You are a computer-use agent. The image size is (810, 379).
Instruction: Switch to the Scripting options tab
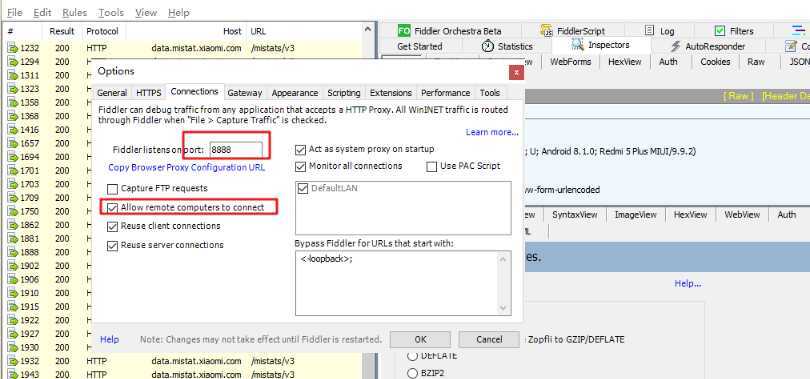click(344, 93)
